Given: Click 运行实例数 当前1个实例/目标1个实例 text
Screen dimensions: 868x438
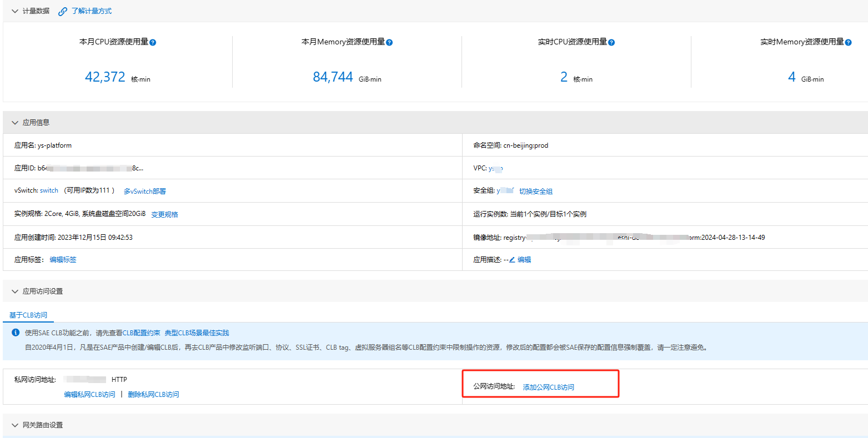Looking at the screenshot, I should pos(530,214).
